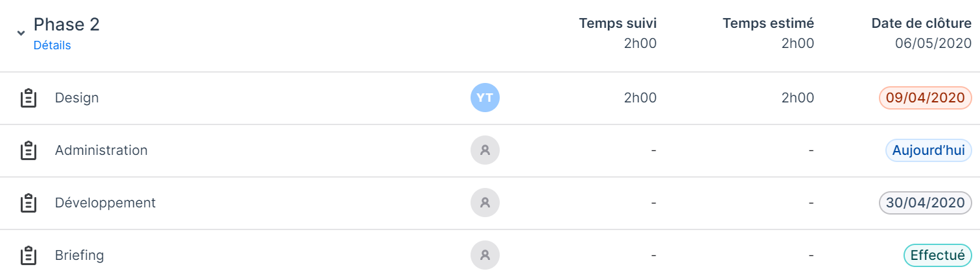Screen dimensions: 980x280
Task: Click the clipboard icon for Briefing task
Action: (x=28, y=256)
